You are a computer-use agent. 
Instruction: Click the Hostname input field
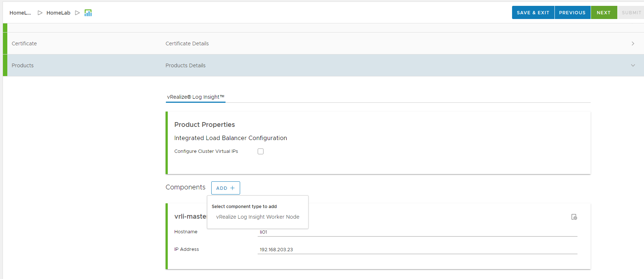[417, 232]
